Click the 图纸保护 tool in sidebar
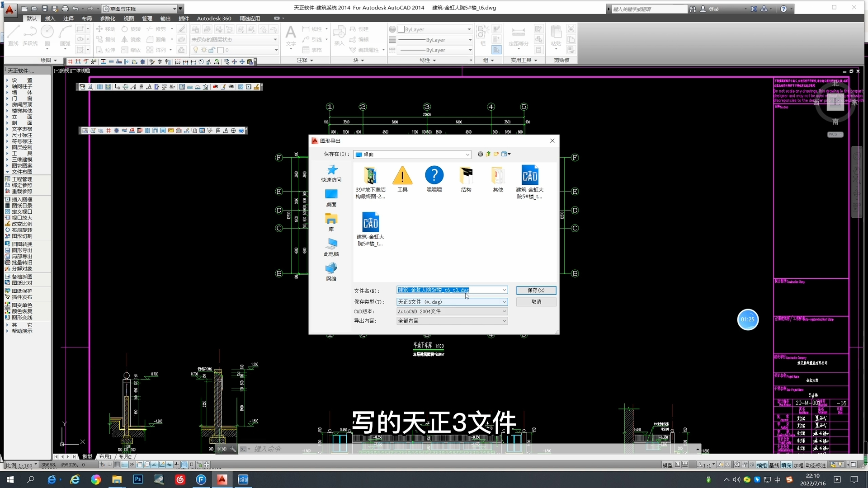Image resolution: width=868 pixels, height=488 pixels. click(21, 291)
